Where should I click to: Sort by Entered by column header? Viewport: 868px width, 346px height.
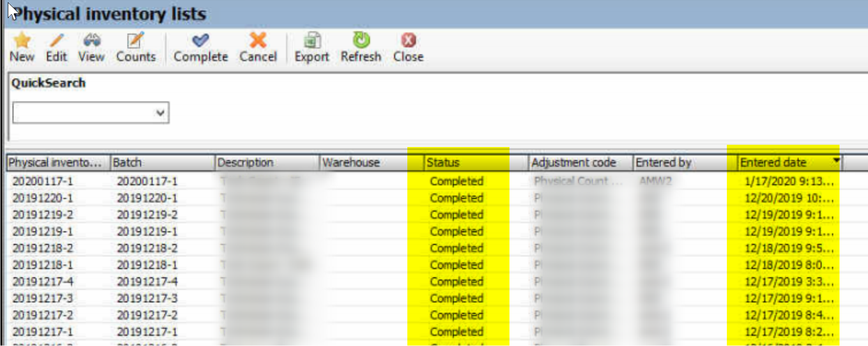coord(685,163)
